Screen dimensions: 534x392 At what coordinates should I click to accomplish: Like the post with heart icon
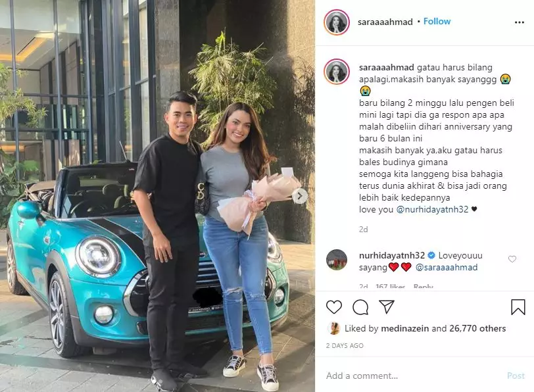(x=334, y=307)
